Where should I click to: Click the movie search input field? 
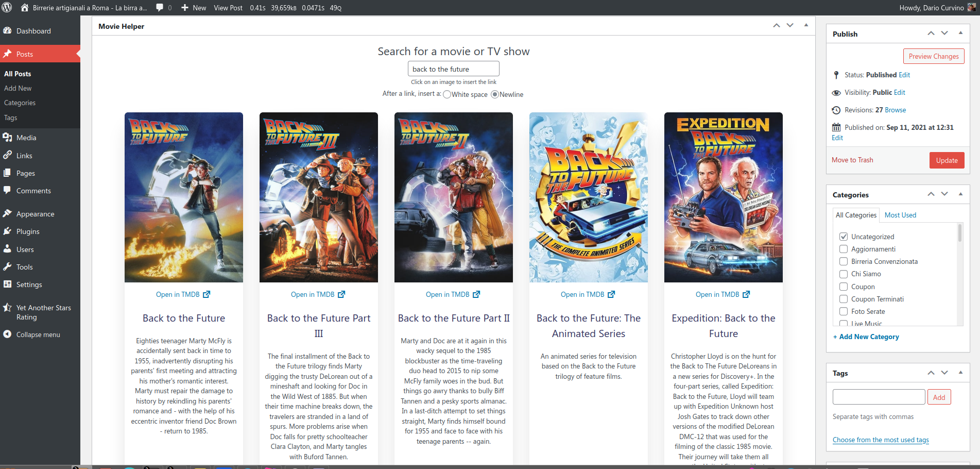(454, 69)
